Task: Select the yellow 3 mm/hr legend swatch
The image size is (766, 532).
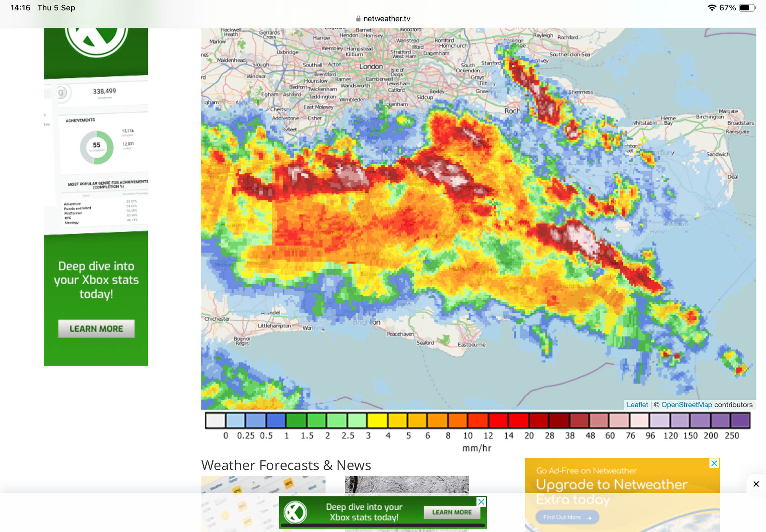Action: pyautogui.click(x=377, y=420)
